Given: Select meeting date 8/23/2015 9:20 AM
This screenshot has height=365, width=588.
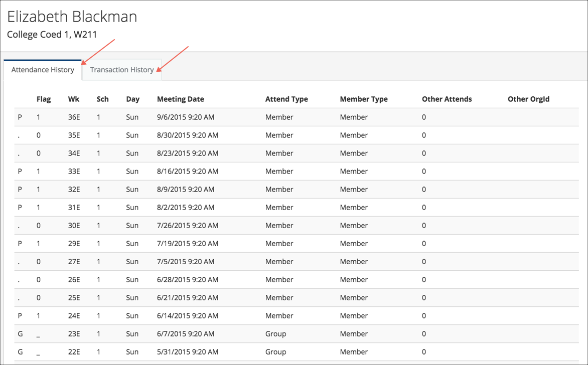Looking at the screenshot, I should [x=188, y=153].
